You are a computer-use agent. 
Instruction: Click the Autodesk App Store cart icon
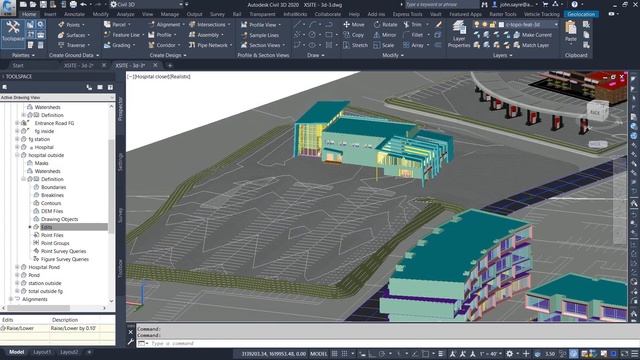pos(545,4)
